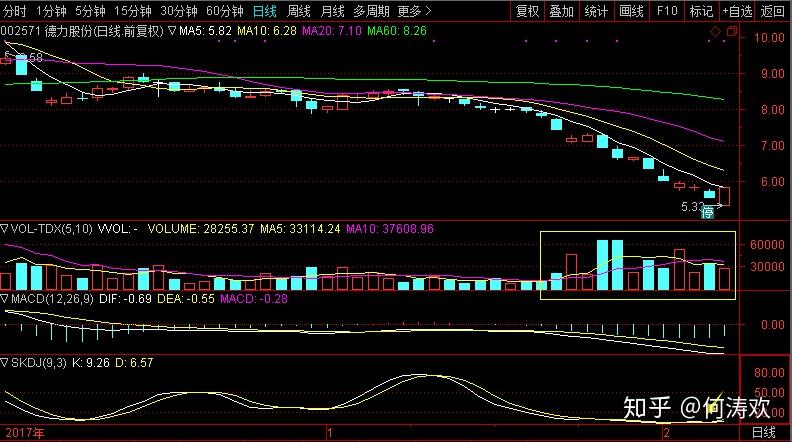Viewport: 792px width, 442px height.
Task: Click the 60000 volume axis label
Action: coord(767,244)
